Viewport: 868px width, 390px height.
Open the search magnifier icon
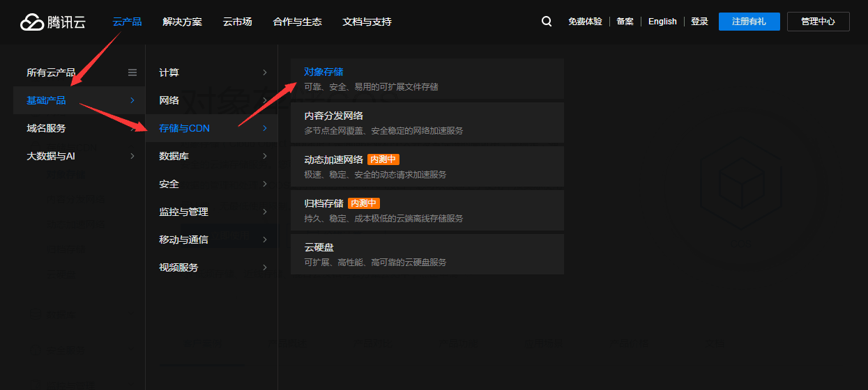coord(547,22)
